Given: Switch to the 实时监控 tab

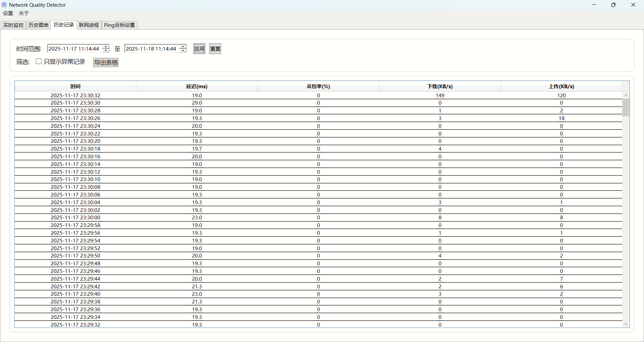Looking at the screenshot, I should [13, 25].
